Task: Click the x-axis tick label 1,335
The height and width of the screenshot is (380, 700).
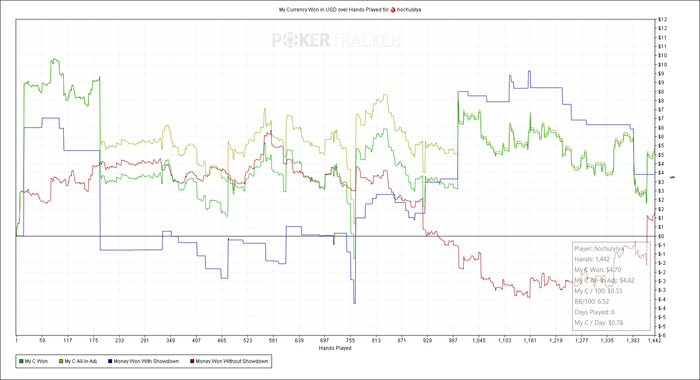Action: click(x=608, y=341)
